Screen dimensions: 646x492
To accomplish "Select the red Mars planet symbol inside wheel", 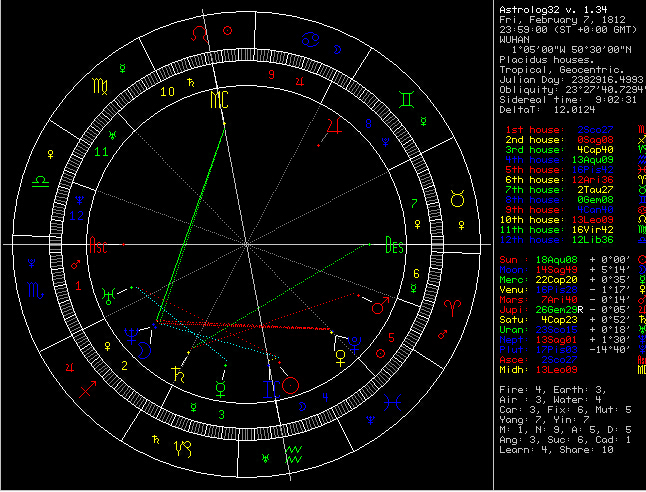I will (x=379, y=308).
